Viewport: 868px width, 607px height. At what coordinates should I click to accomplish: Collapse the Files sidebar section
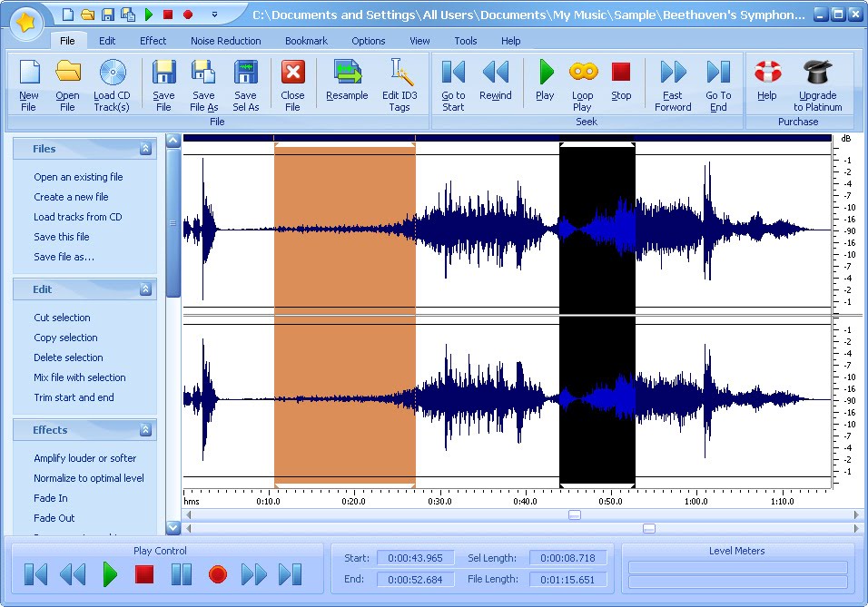click(x=145, y=149)
